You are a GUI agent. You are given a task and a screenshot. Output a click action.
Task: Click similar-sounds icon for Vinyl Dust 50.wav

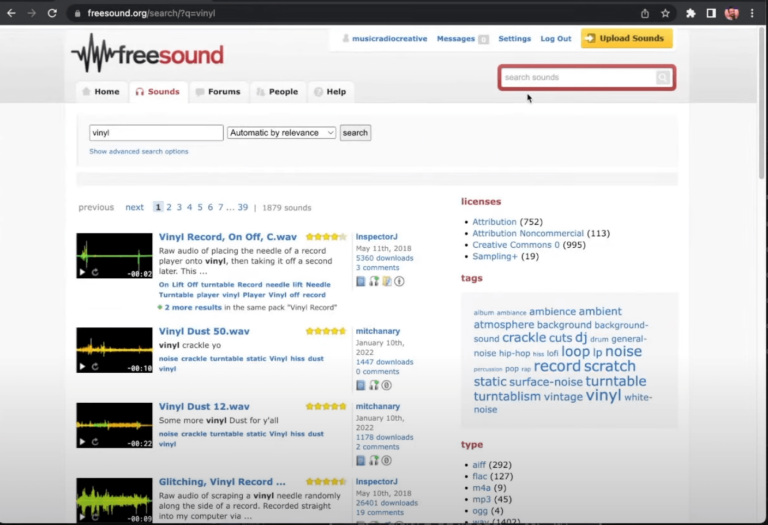click(x=374, y=385)
